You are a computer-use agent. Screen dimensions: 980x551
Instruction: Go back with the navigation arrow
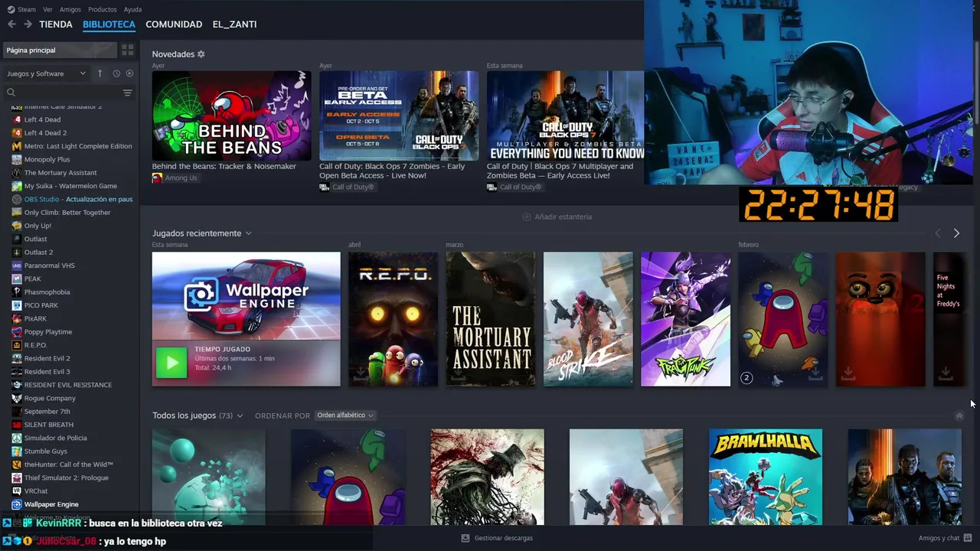pos(11,24)
